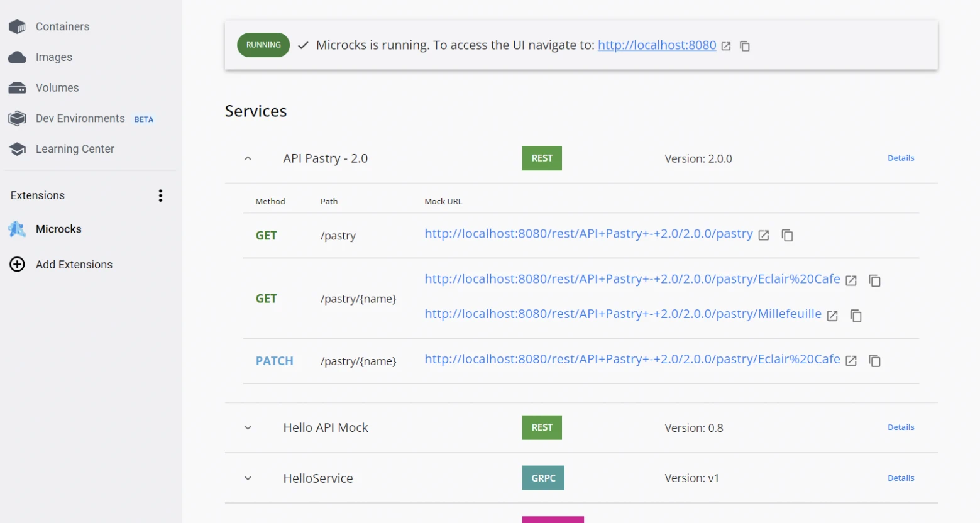Select Microcks extension in sidebar
Image resolution: width=980 pixels, height=523 pixels.
(58, 229)
